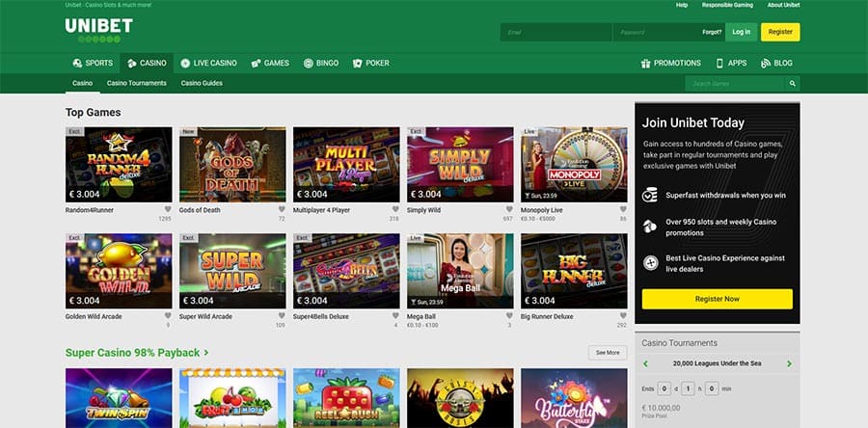This screenshot has width=868, height=428.
Task: Click 20,000 Leagues Under the Sea title
Action: (x=717, y=363)
